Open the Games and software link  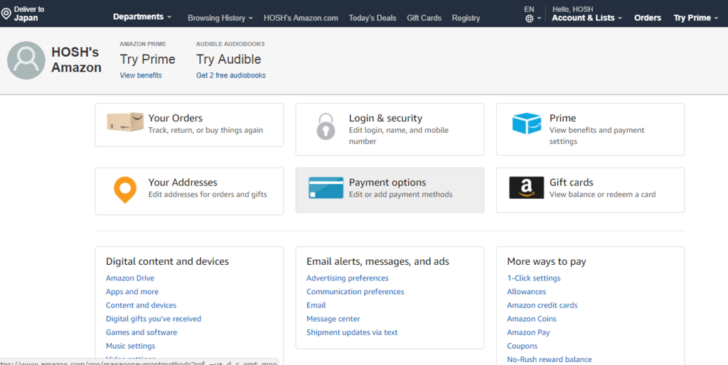(142, 332)
